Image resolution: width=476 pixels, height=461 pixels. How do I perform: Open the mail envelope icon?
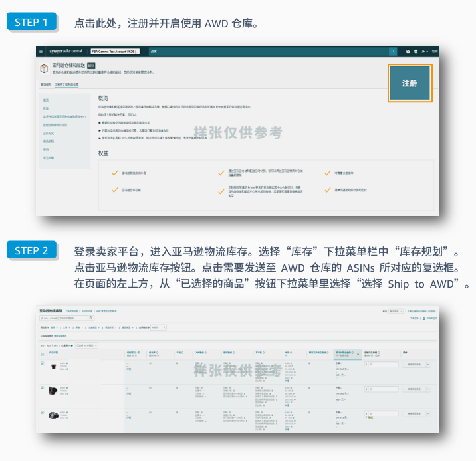point(408,52)
